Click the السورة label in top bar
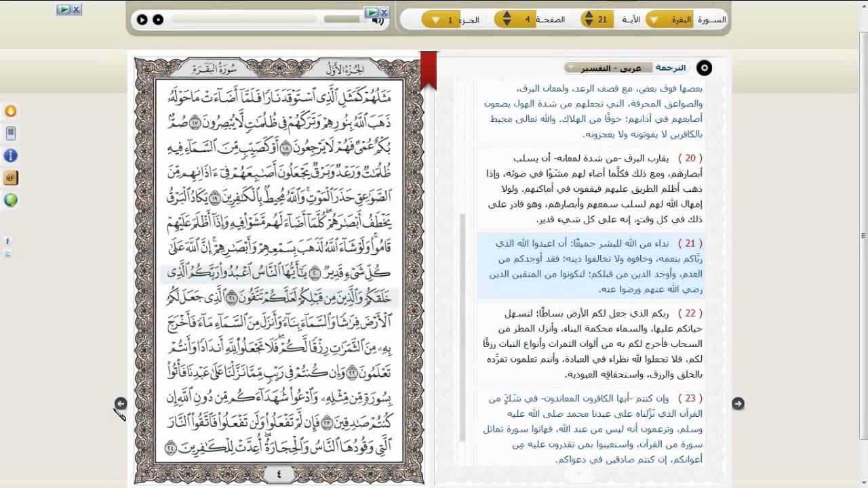The height and width of the screenshot is (488, 868). [712, 20]
